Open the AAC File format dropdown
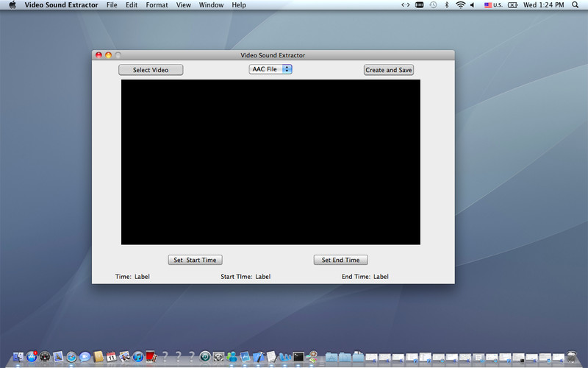Viewport: 588px width, 368px height. click(x=270, y=69)
